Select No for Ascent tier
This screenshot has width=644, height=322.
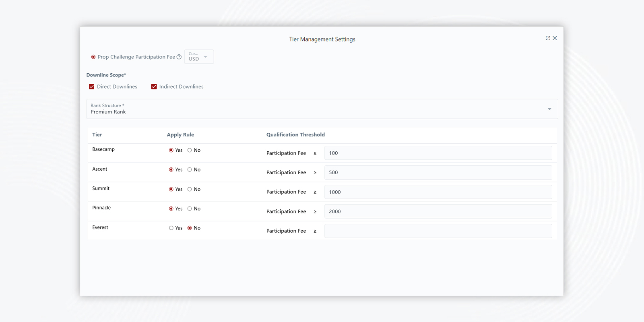click(190, 170)
